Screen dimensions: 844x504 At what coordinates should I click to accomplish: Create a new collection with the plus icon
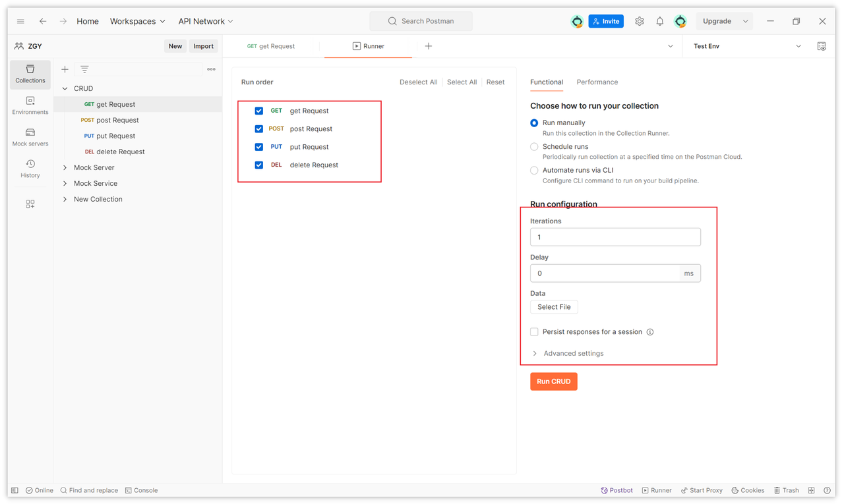(x=65, y=69)
